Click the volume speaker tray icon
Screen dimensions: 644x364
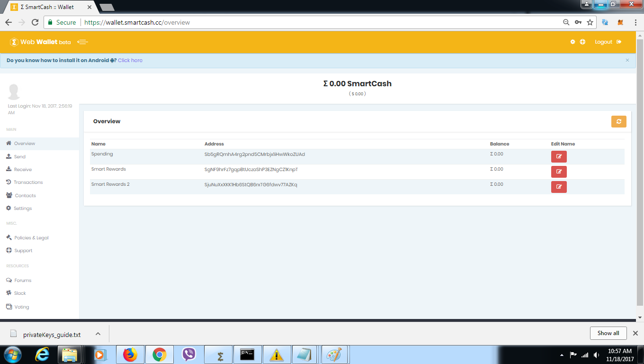(597, 355)
